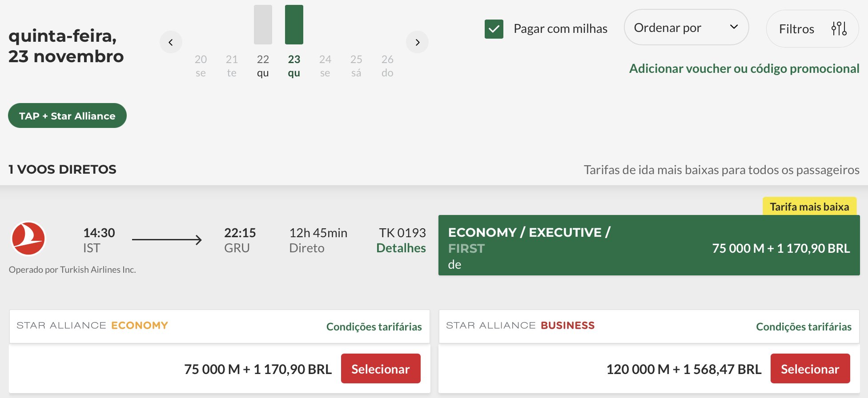Open the Ordenar por dropdown
Screen dimensions: 868x398
686,28
